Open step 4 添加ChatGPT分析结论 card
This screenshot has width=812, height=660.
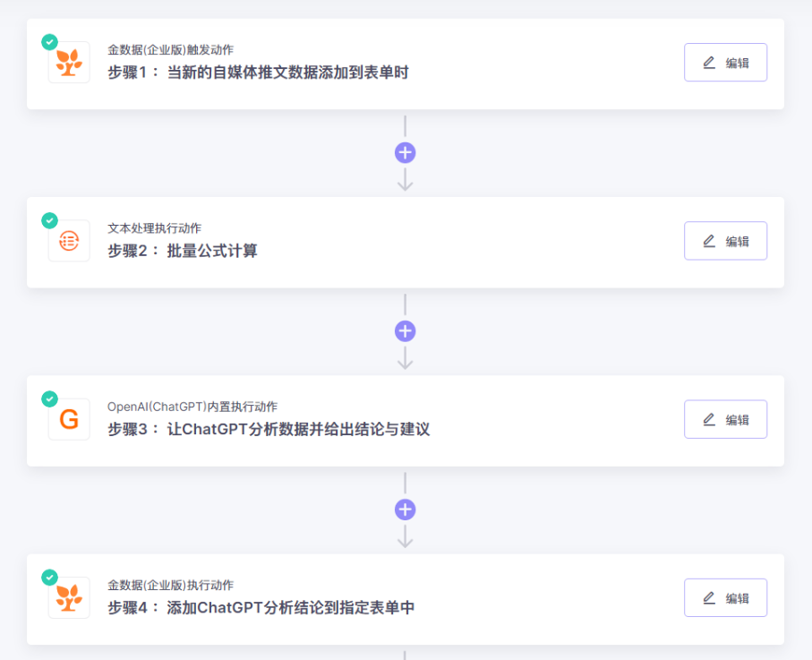point(261,608)
